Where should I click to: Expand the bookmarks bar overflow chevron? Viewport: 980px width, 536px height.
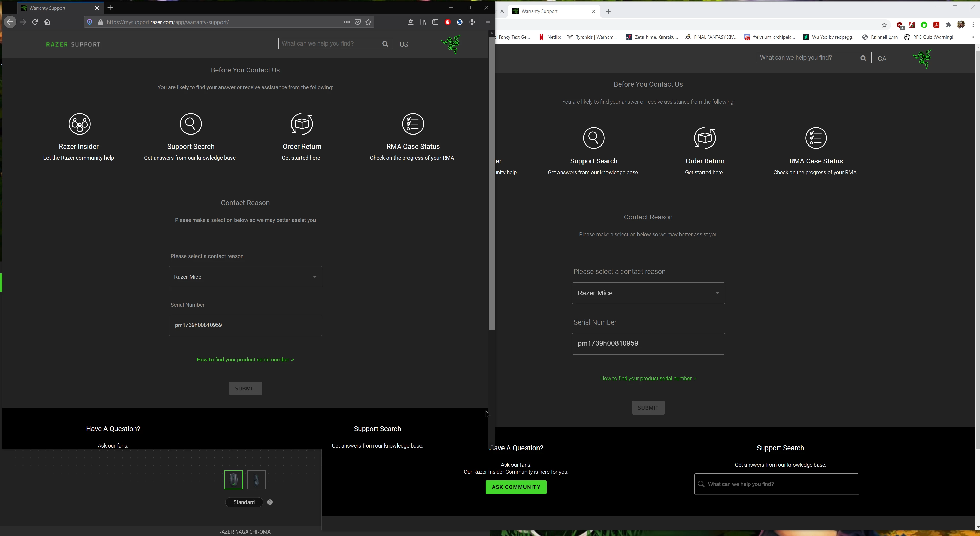(973, 37)
